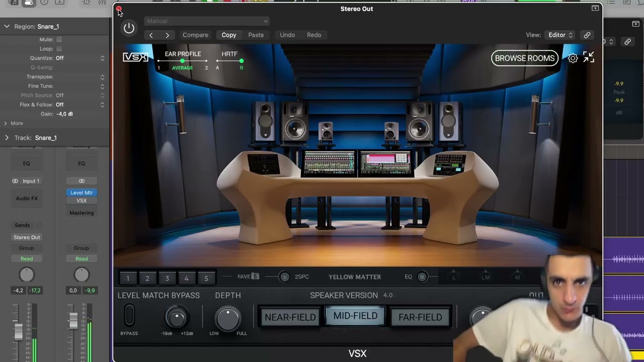Click the -9,9 peak level display
The height and width of the screenshot is (362, 644).
click(90, 291)
